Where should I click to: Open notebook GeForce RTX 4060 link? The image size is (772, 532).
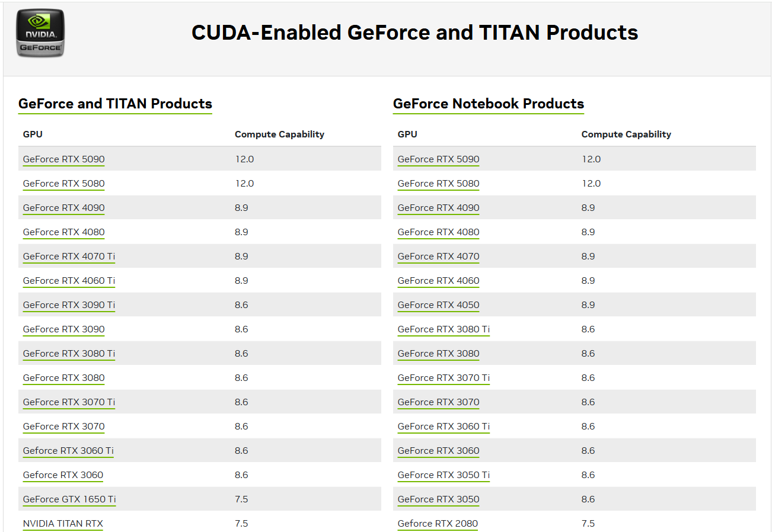point(438,280)
